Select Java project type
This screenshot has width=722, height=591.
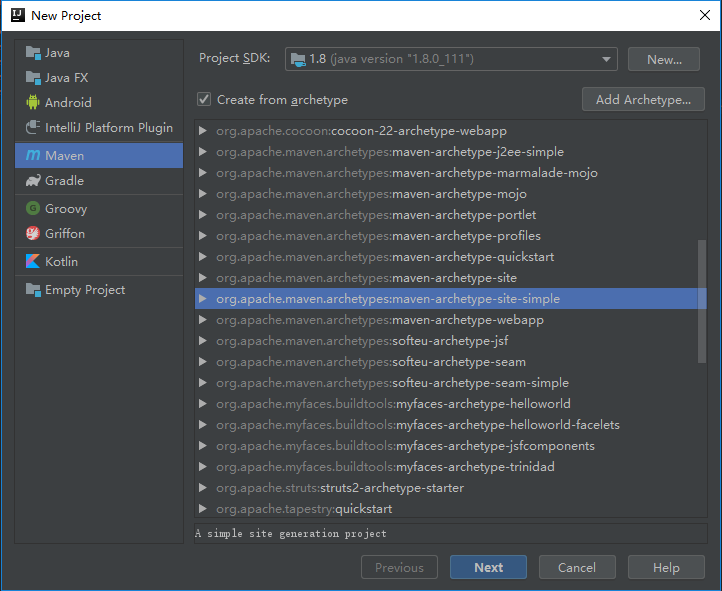(99, 53)
